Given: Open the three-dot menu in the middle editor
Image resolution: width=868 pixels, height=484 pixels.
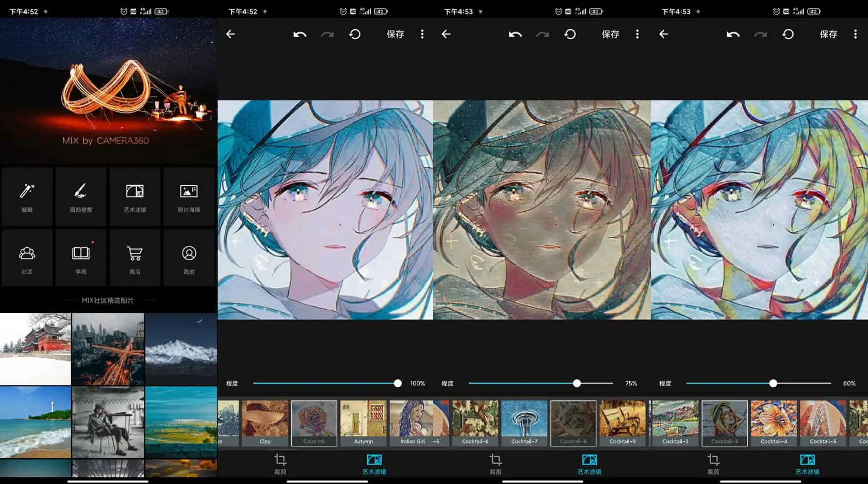Looking at the screenshot, I should [637, 34].
